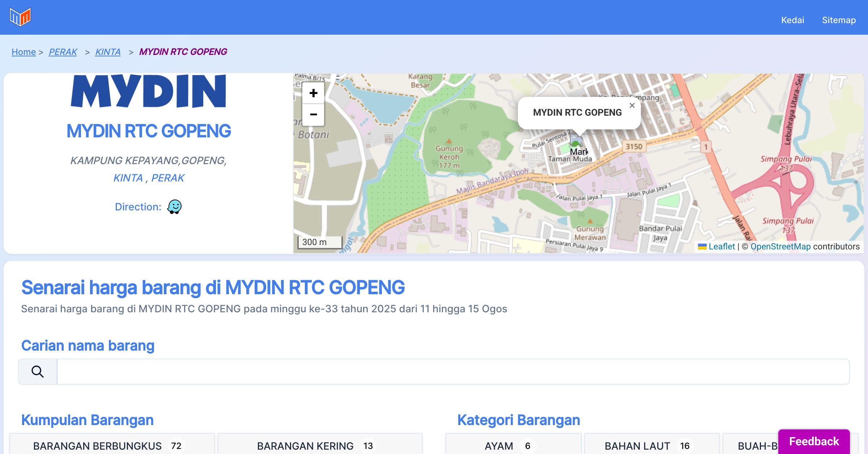868x454 pixels.
Task: Go to Home breadcrumb link
Action: click(x=24, y=52)
